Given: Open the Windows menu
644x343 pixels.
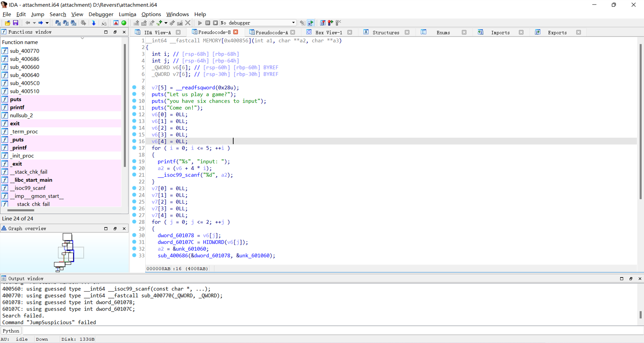Looking at the screenshot, I should 177,14.
